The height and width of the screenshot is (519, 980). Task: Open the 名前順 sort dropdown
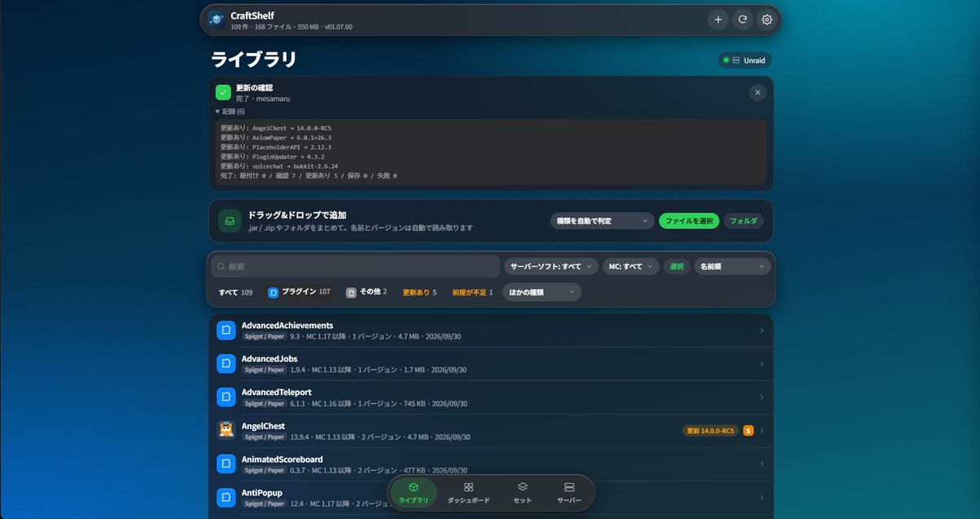coord(733,266)
